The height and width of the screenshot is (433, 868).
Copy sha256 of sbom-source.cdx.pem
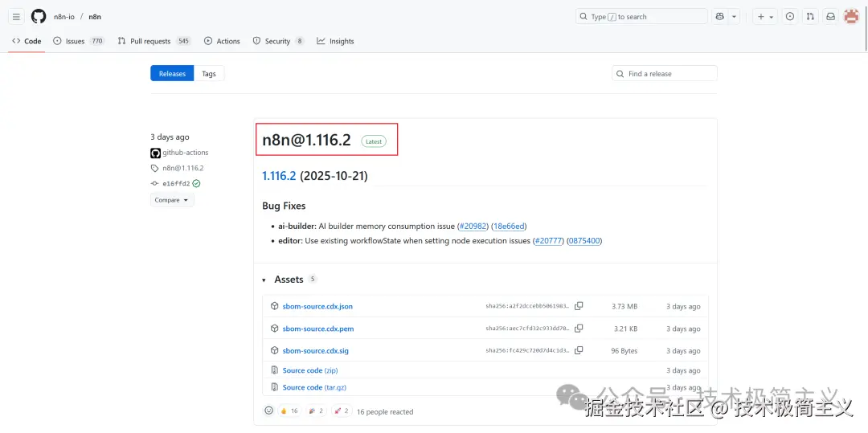click(x=579, y=328)
